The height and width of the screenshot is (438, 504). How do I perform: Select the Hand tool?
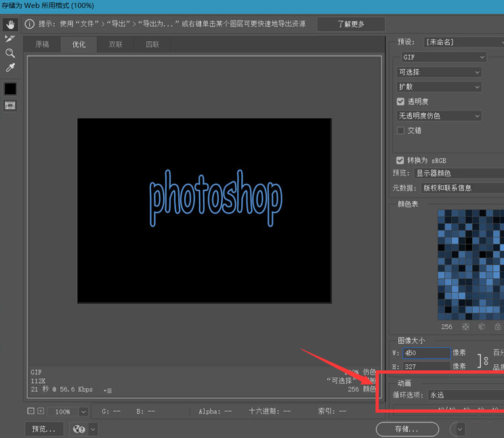tap(10, 24)
